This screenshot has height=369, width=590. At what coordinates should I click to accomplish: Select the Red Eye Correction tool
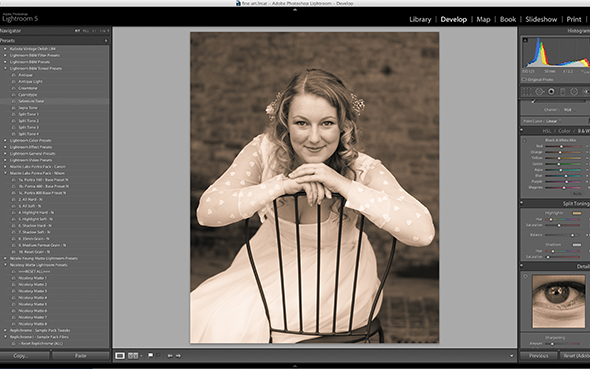pos(551,91)
